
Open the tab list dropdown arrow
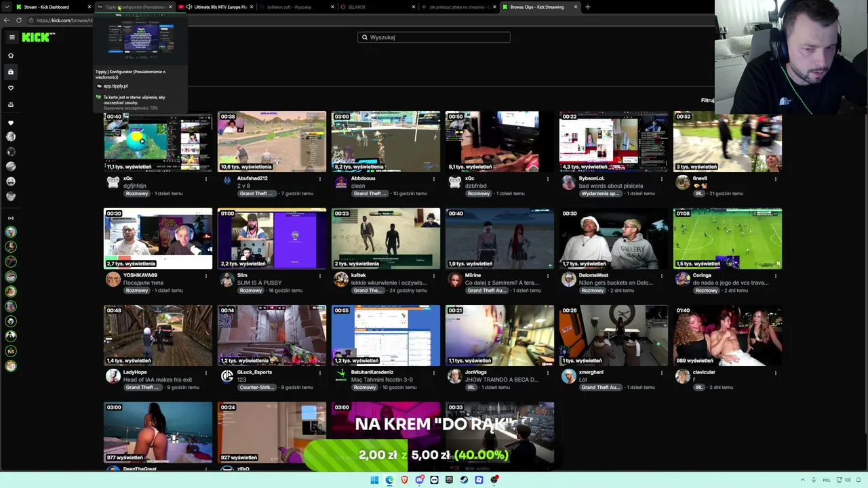(7, 7)
